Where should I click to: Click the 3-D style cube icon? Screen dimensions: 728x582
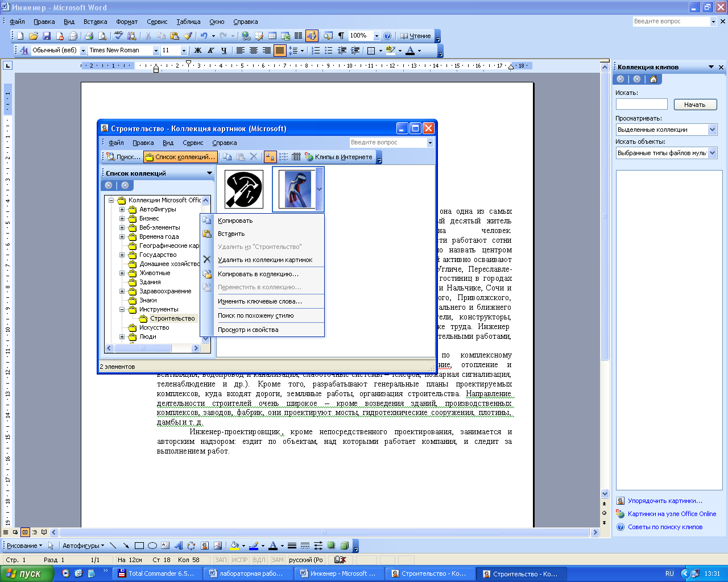pos(345,546)
